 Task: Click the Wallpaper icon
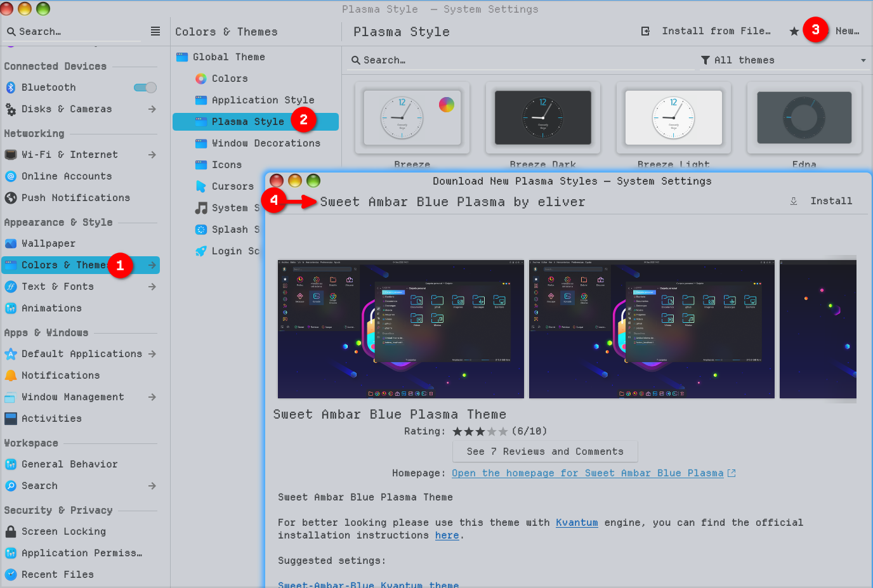11,244
